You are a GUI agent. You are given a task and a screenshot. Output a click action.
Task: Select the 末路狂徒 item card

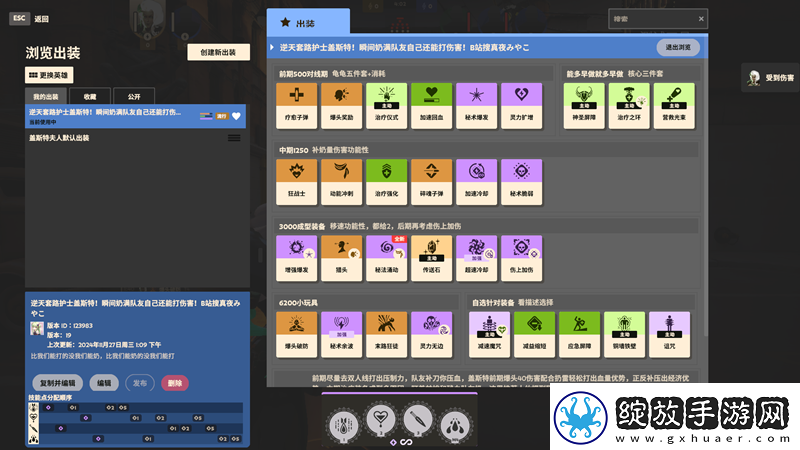pyautogui.click(x=386, y=334)
